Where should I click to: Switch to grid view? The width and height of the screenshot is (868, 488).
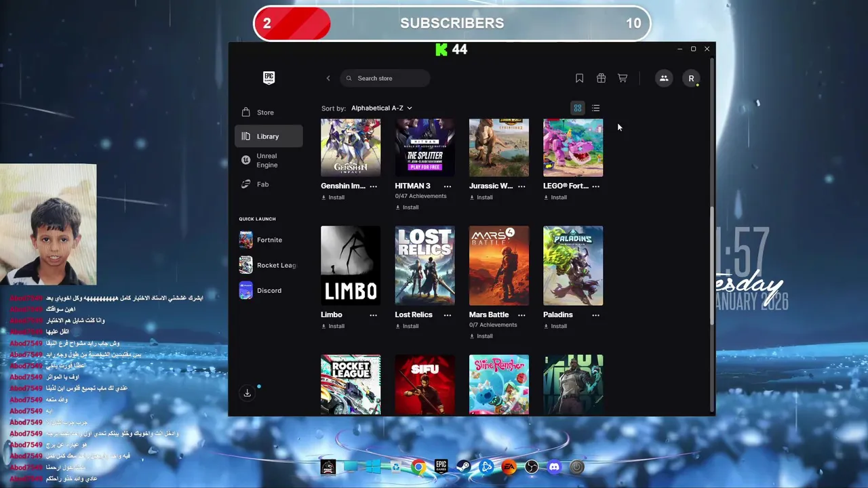coord(578,108)
